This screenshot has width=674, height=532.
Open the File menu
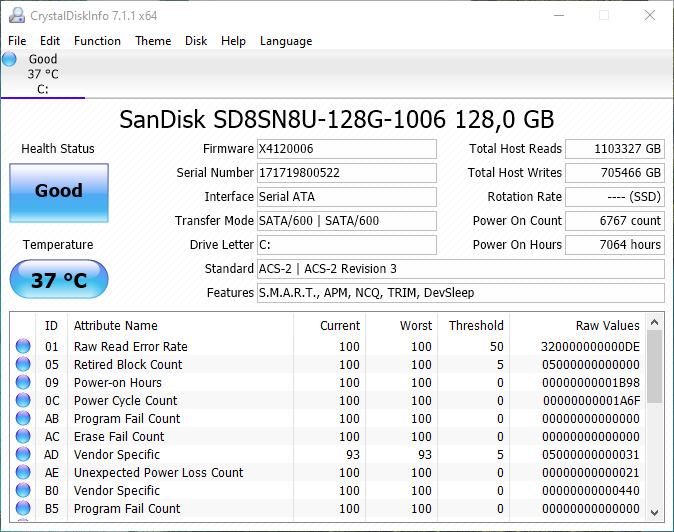click(x=17, y=41)
